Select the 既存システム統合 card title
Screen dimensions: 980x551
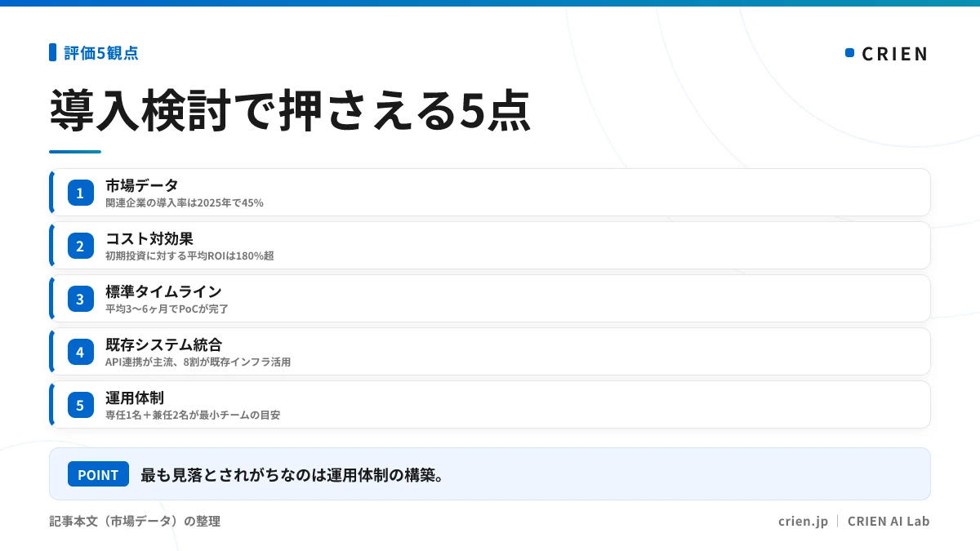pyautogui.click(x=164, y=344)
